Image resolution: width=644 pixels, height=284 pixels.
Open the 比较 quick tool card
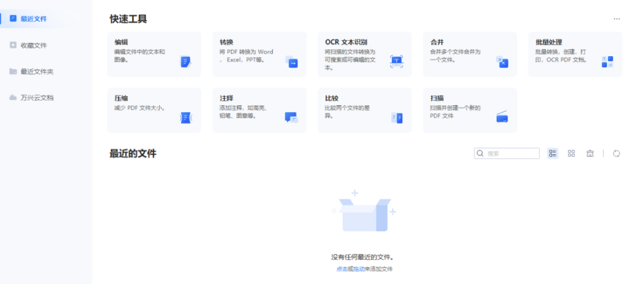(x=365, y=110)
